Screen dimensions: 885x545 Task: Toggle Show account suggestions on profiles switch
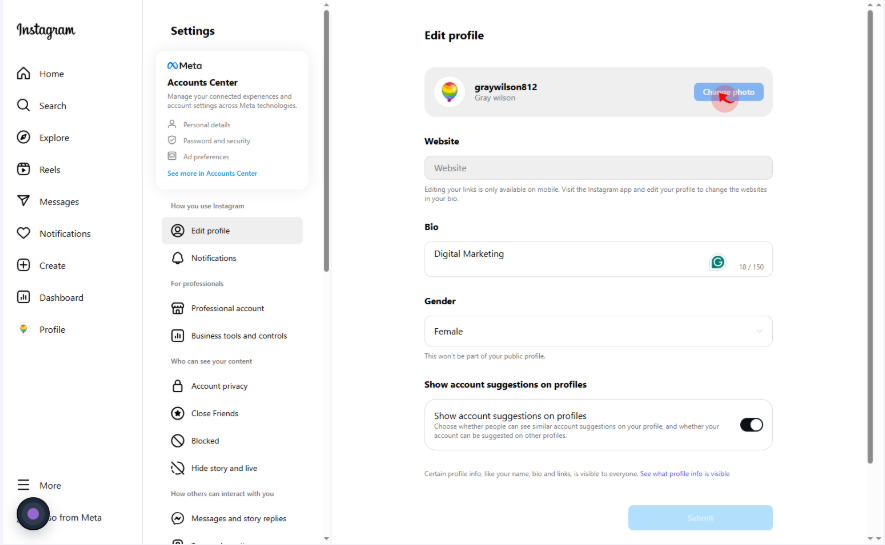click(751, 425)
